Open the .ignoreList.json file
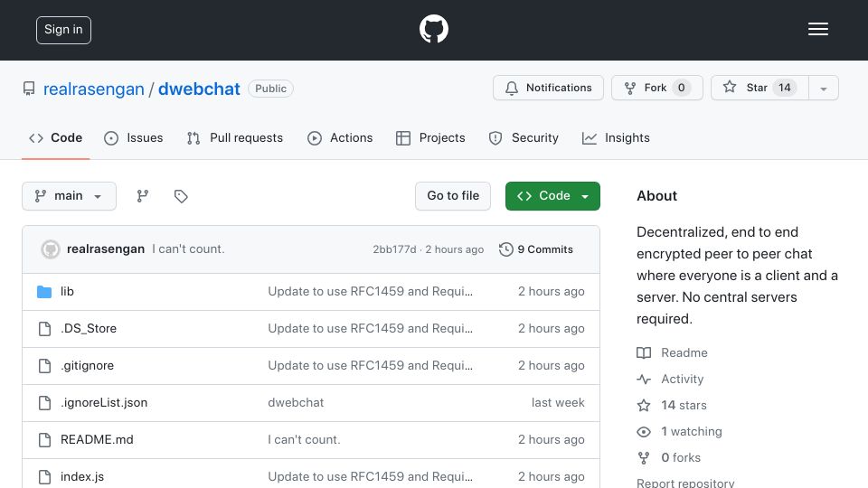Image resolution: width=868 pixels, height=488 pixels. [x=104, y=403]
